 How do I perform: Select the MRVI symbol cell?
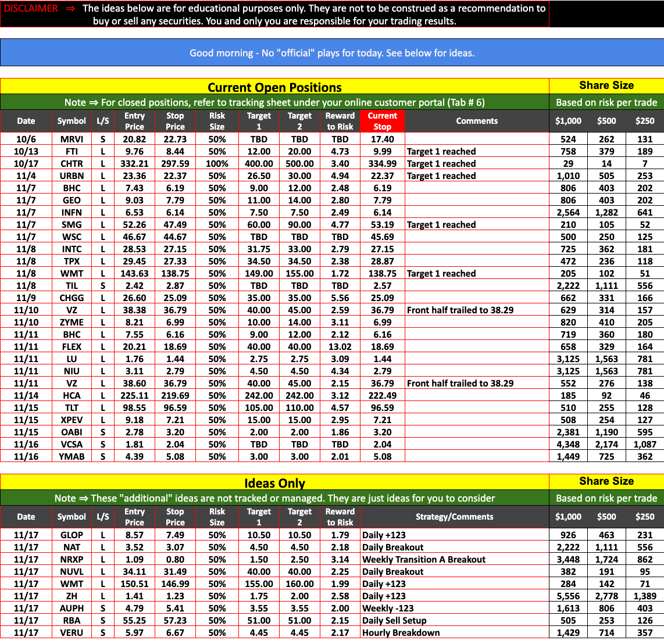[72, 139]
